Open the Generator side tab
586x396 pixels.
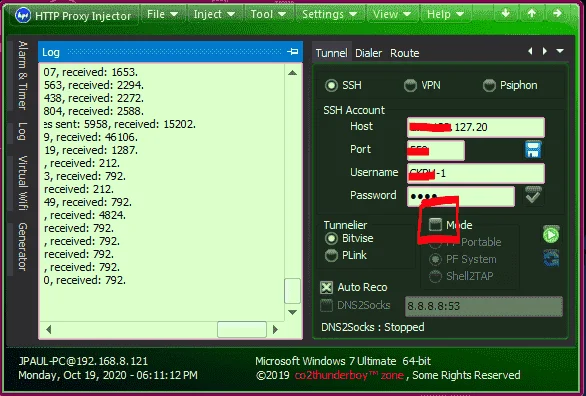[x=22, y=247]
